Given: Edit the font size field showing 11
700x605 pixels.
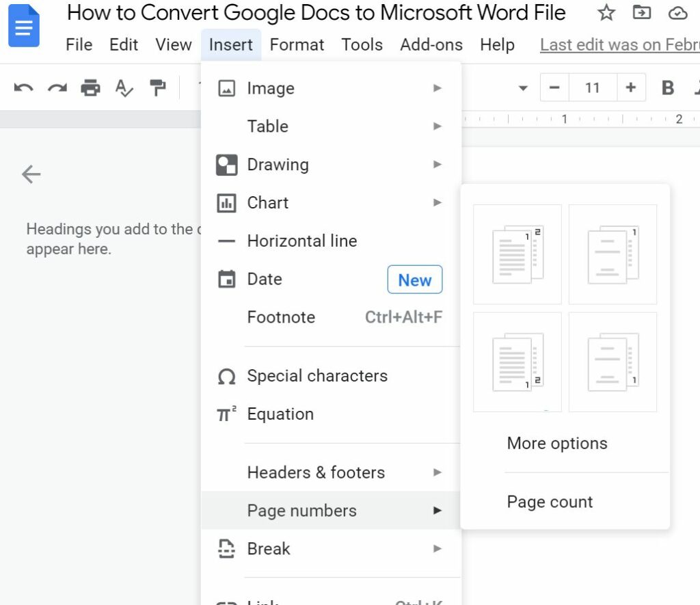Looking at the screenshot, I should click(593, 88).
